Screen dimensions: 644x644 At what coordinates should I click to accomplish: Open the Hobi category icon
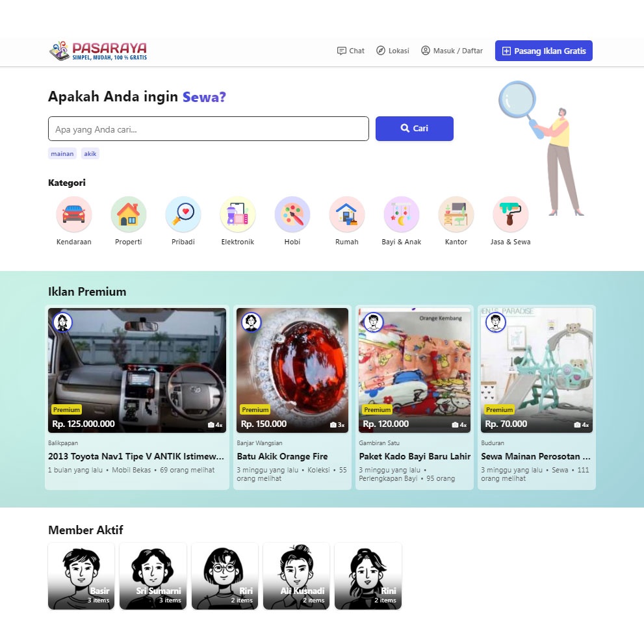click(292, 214)
